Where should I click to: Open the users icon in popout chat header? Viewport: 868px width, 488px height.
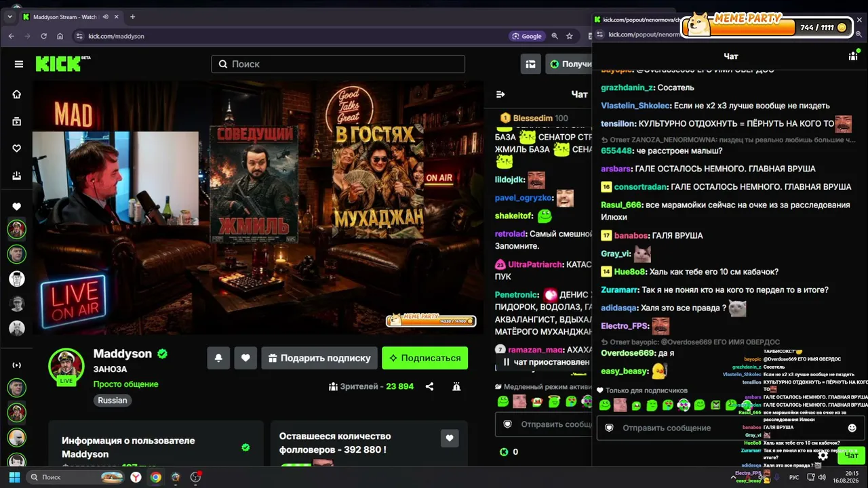tap(853, 56)
